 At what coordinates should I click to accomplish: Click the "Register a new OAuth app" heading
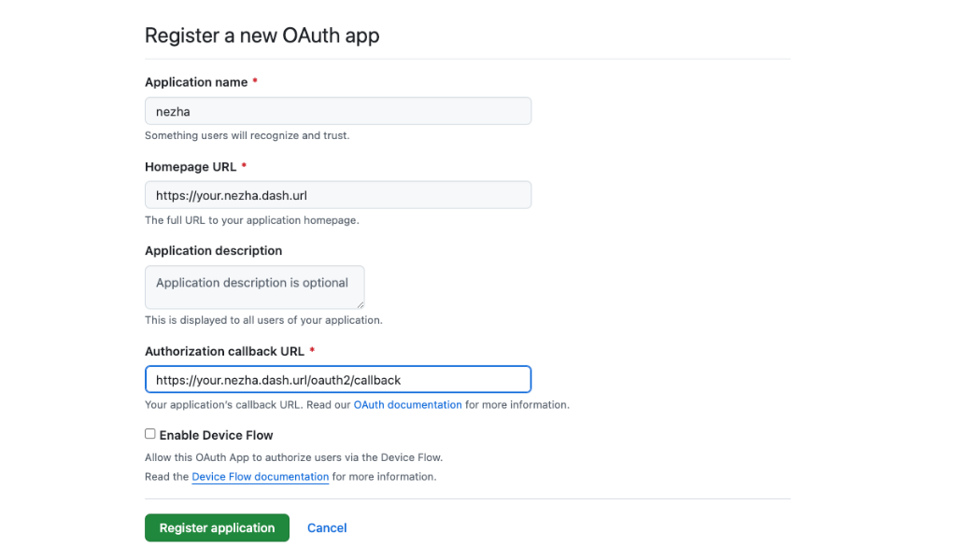[262, 36]
